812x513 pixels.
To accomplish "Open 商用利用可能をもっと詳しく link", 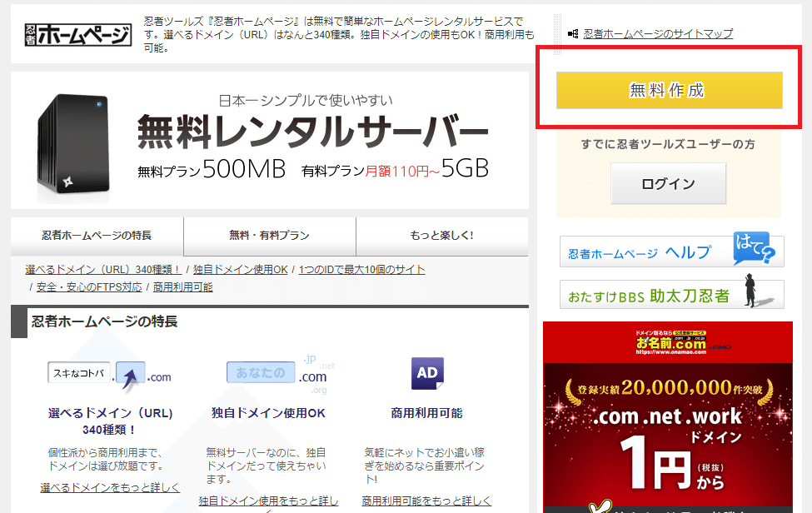I will (x=426, y=501).
